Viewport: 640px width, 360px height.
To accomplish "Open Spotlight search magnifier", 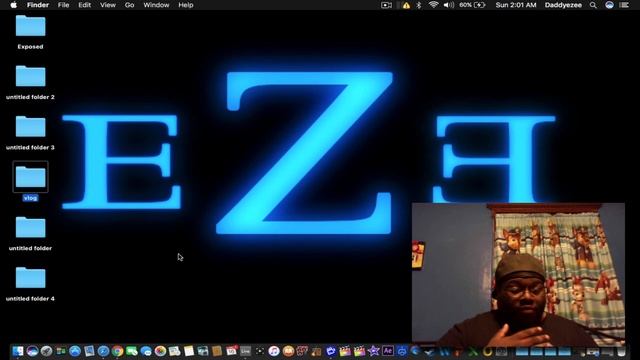I will (593, 5).
